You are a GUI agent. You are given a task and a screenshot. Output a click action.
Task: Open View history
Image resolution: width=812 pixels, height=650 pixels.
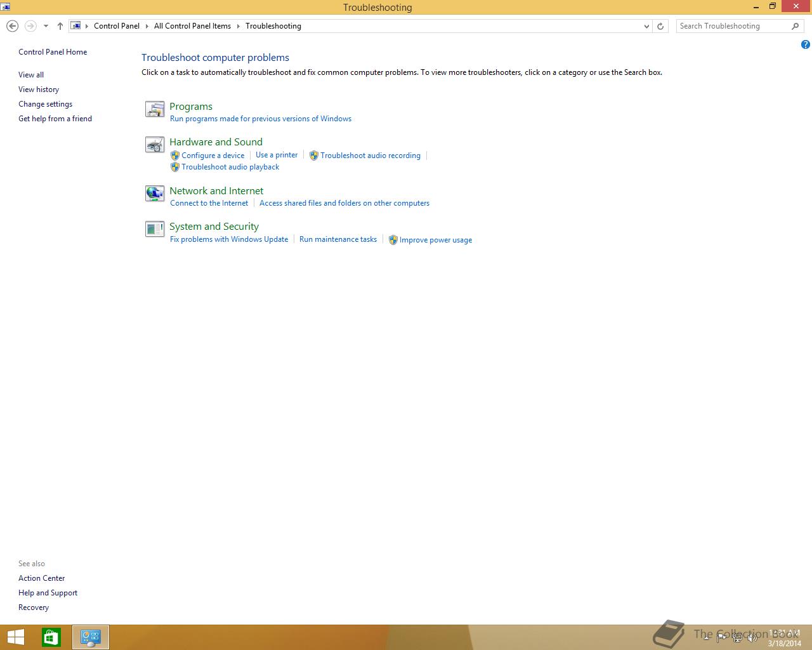39,90
